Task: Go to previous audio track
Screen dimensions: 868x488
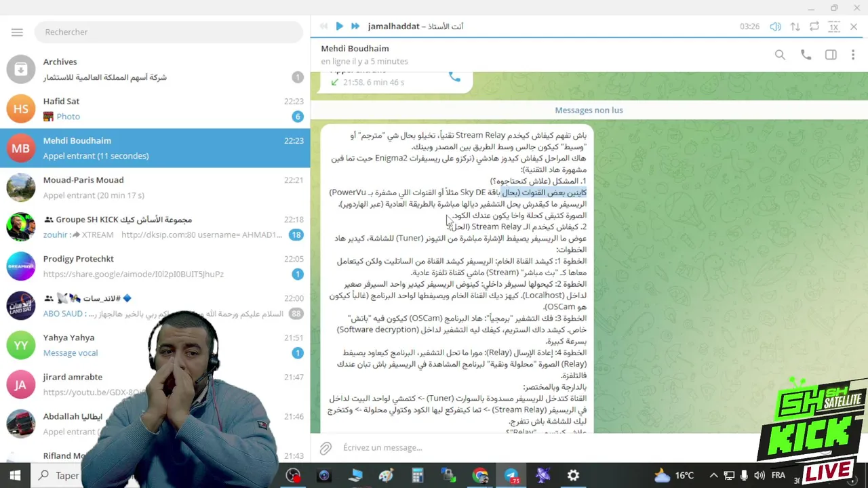Action: pyautogui.click(x=323, y=26)
